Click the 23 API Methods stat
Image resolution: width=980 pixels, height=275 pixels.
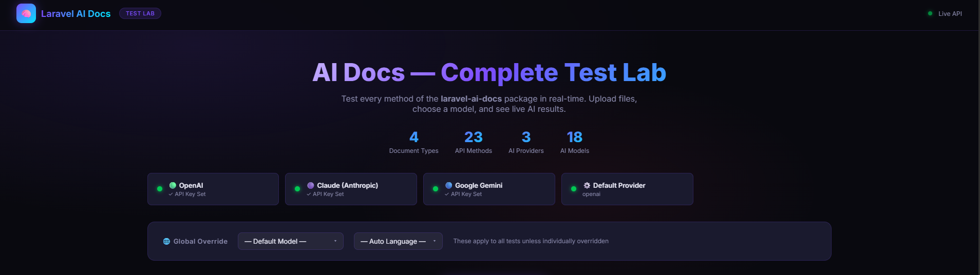pyautogui.click(x=474, y=142)
